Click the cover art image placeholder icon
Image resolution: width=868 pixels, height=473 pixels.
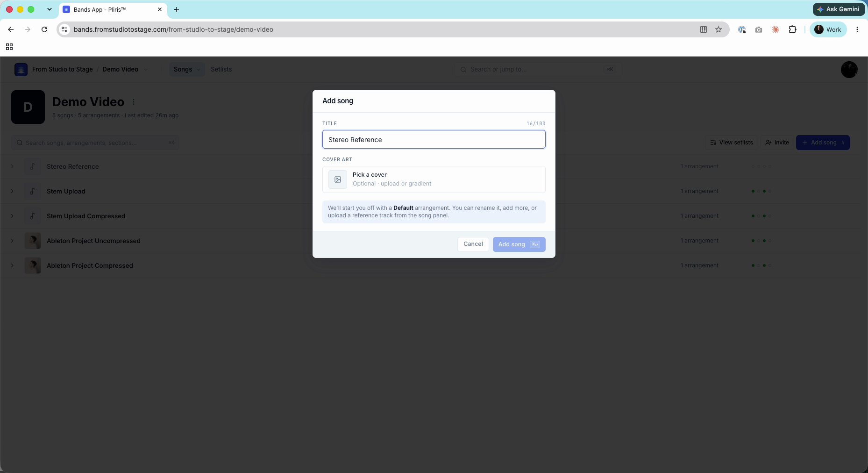pos(338,179)
